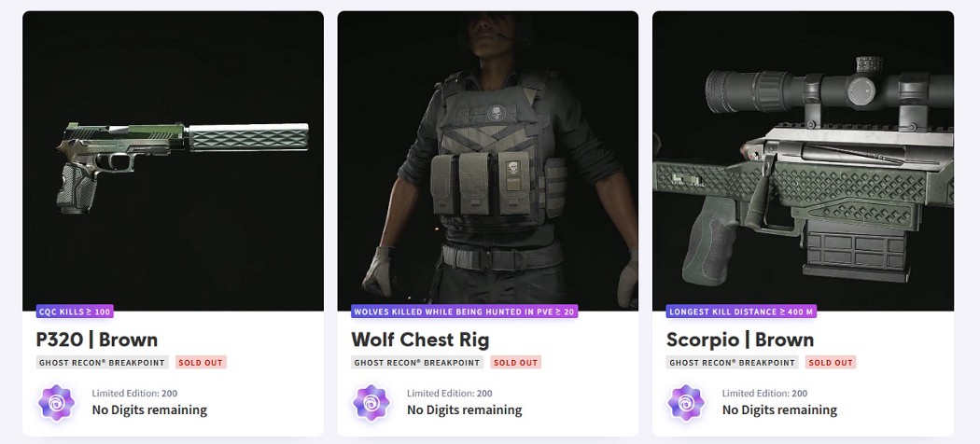This screenshot has width=980, height=444.
Task: Click the Scorpio | Brown title
Action: [x=740, y=340]
